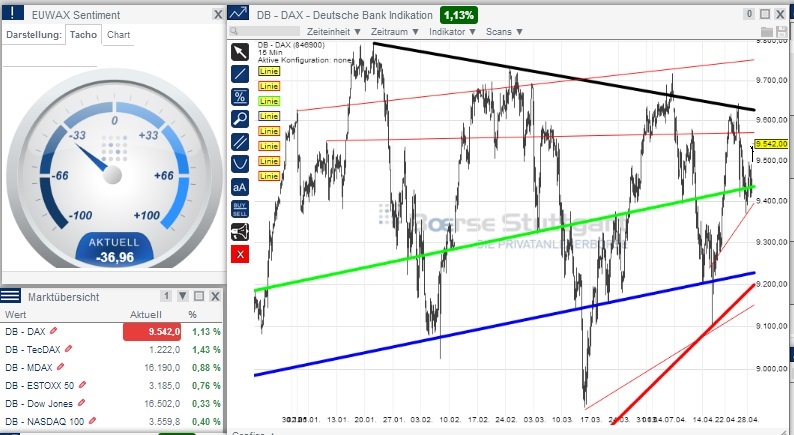Click the red X delete drawings tool
Viewport: 794px width, 435px height.
240,254
